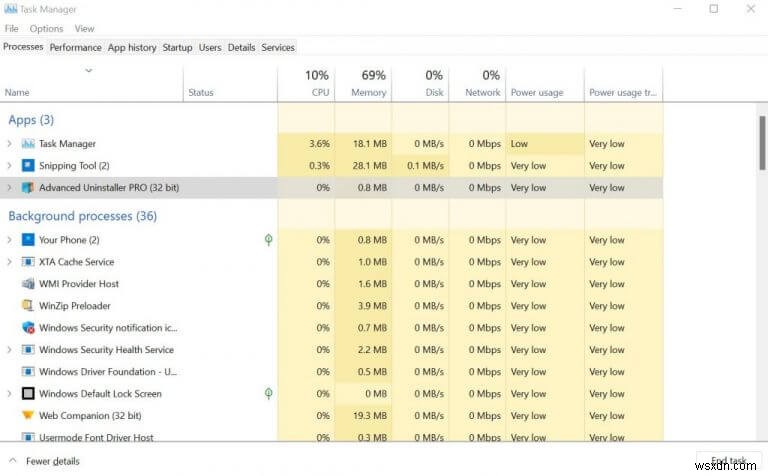Click the WinZip Preloader icon
Screen dimensions: 768x476
[x=28, y=306]
